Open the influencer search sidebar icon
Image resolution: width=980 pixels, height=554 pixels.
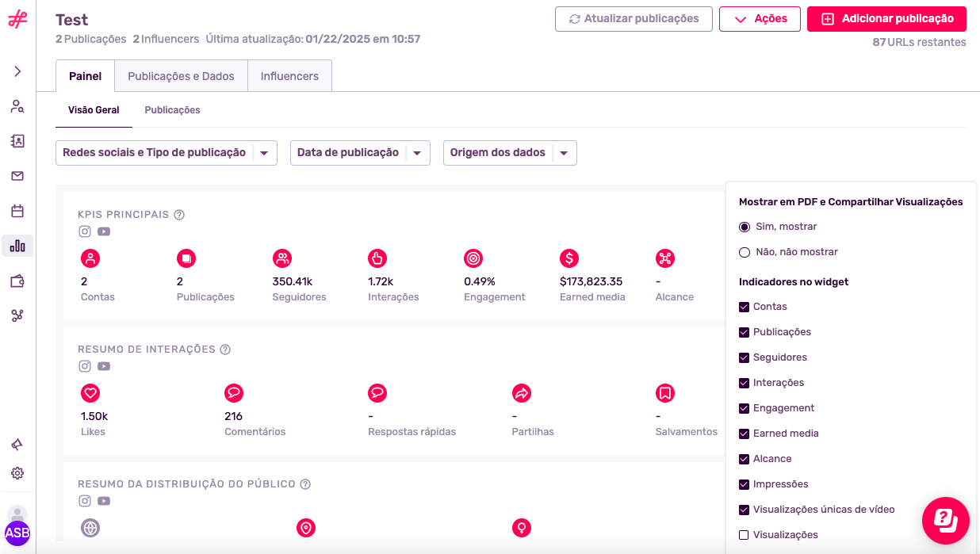click(x=17, y=106)
